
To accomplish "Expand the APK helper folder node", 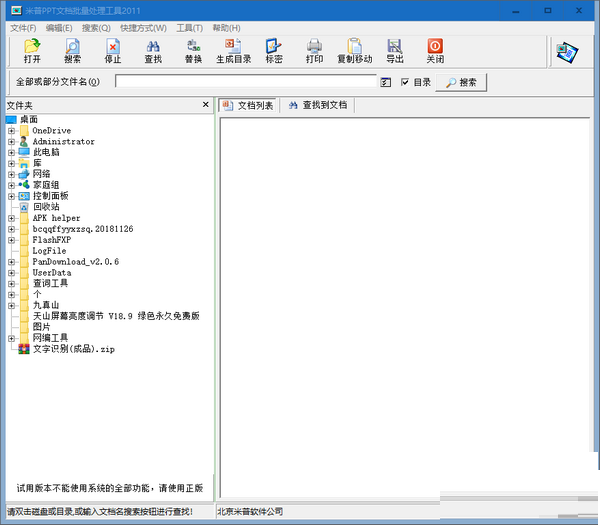I will [x=11, y=218].
